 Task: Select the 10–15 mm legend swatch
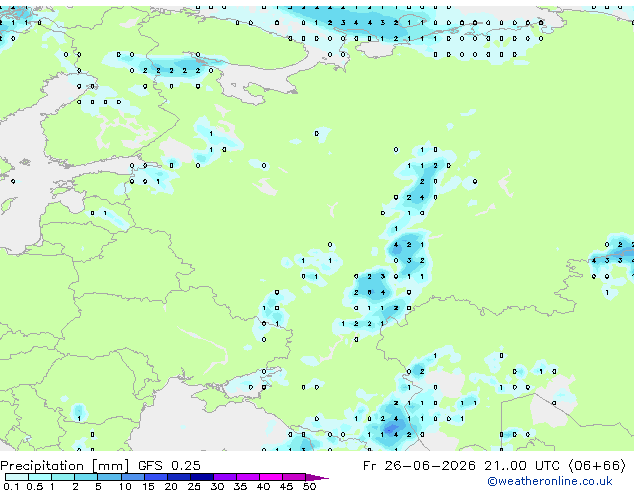tap(133, 477)
